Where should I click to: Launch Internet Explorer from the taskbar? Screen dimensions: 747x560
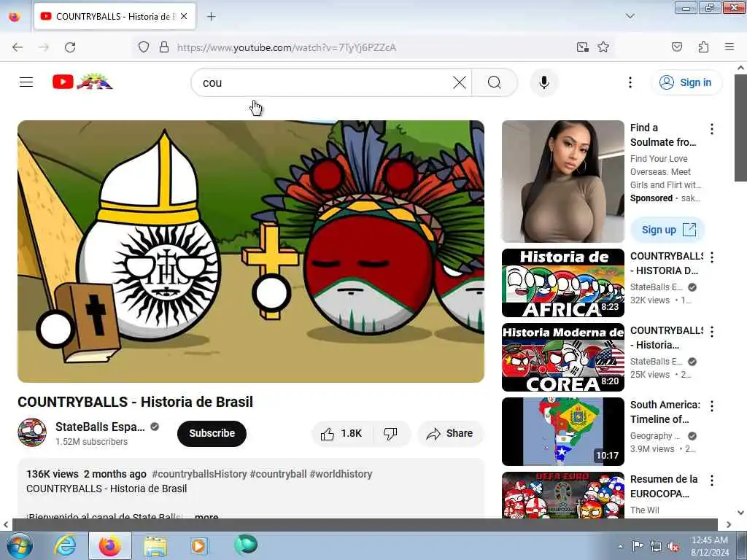(65, 545)
